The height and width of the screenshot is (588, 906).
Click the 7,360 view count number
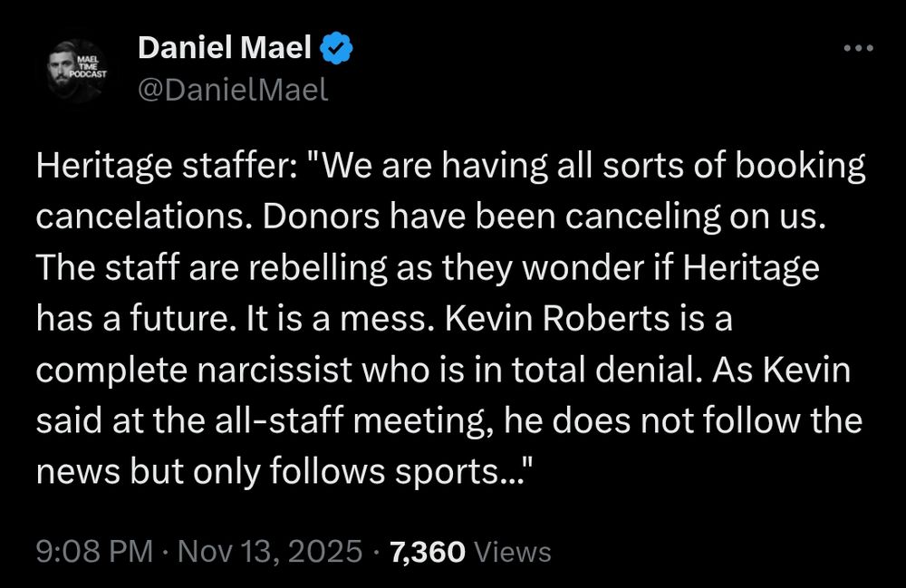pos(427,551)
